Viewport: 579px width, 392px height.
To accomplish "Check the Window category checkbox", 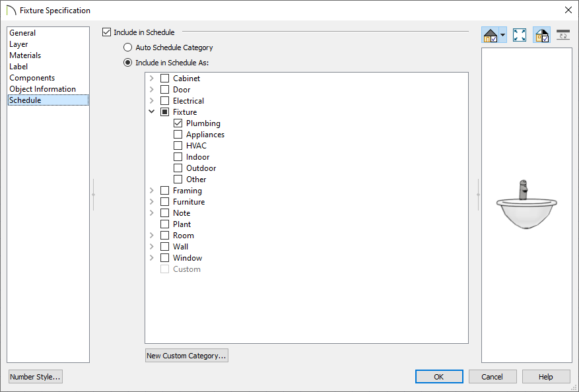I will point(164,257).
